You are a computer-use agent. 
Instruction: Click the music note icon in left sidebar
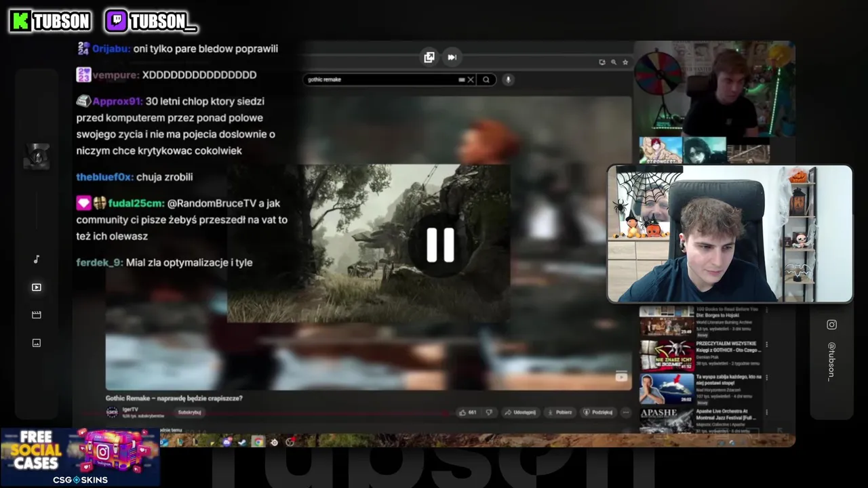(x=37, y=259)
